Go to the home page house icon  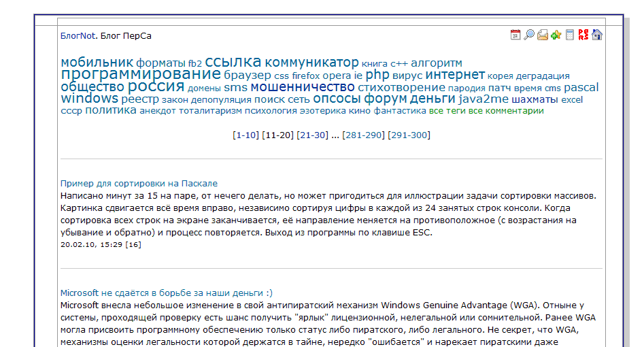point(597,35)
